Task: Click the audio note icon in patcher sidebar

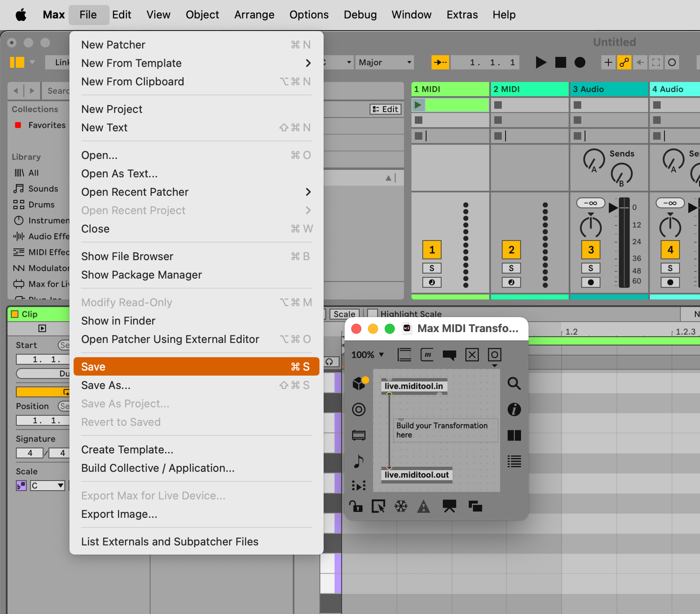Action: [x=359, y=461]
